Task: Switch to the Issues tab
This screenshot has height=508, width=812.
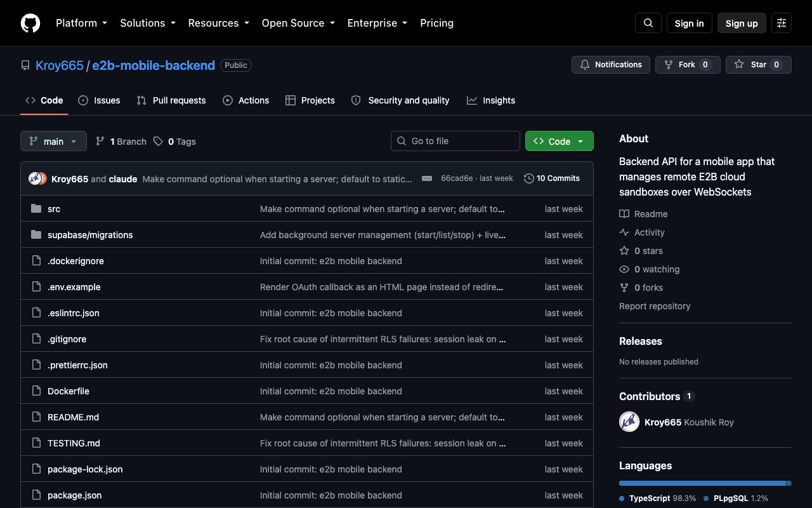Action: pos(99,100)
